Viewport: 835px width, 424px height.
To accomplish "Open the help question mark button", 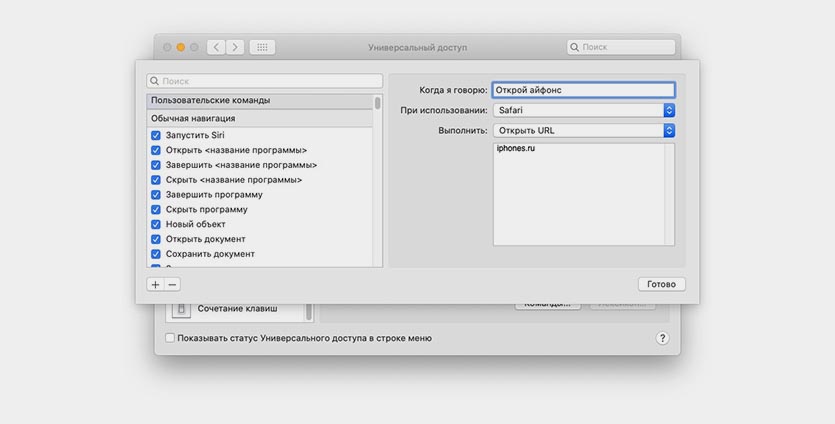I will pyautogui.click(x=662, y=338).
